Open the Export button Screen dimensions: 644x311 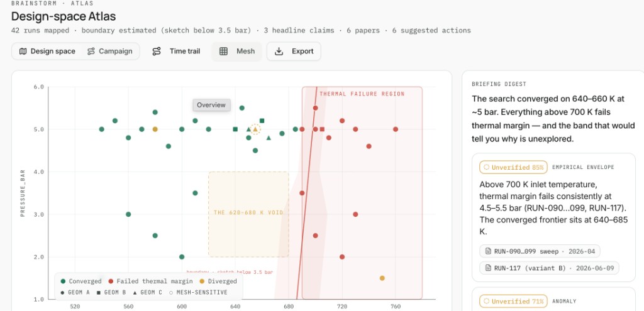tap(294, 52)
